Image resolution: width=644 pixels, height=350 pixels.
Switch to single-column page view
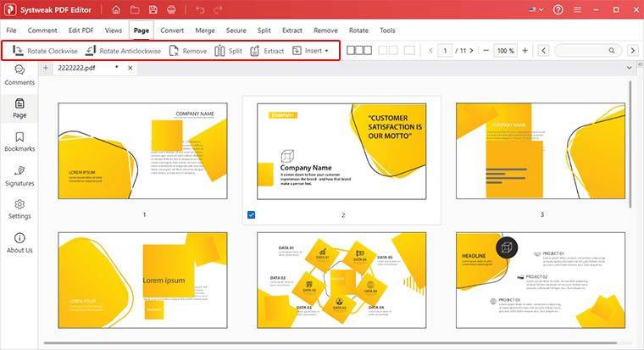[x=409, y=50]
